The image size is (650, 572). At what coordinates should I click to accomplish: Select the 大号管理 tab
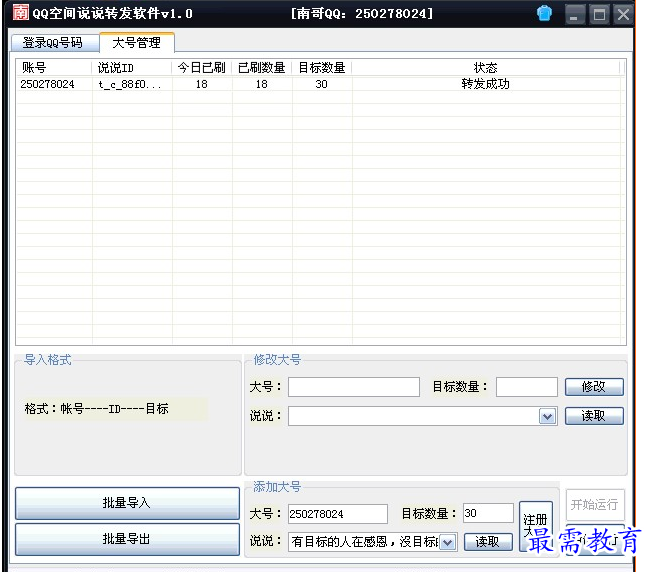click(136, 42)
